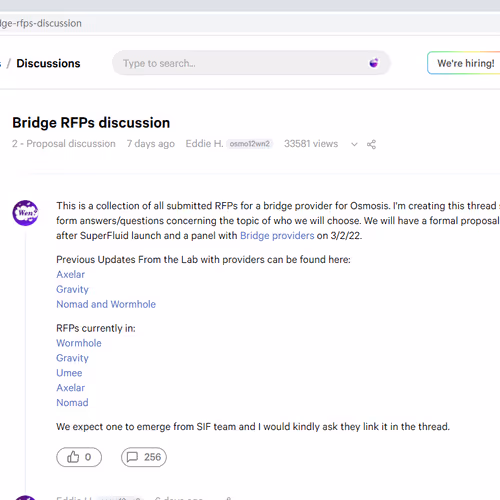Click the share icon beside views count
This screenshot has height=500, width=500.
point(371,144)
